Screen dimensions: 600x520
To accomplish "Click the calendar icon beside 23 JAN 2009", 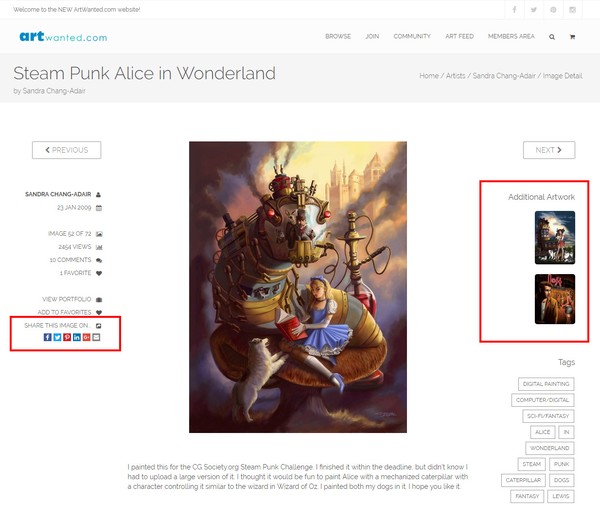I will click(99, 208).
